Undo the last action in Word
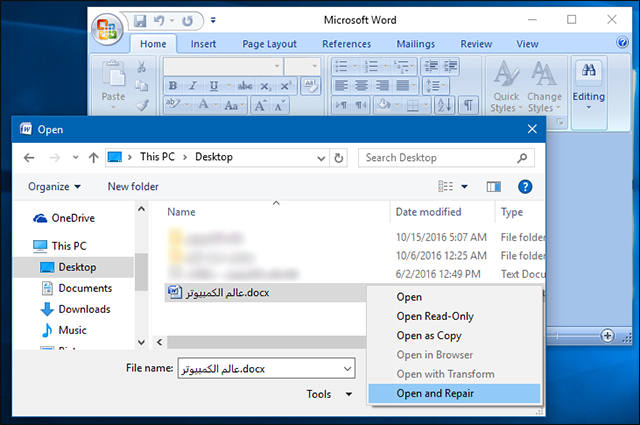This screenshot has width=640, height=425. 159,21
